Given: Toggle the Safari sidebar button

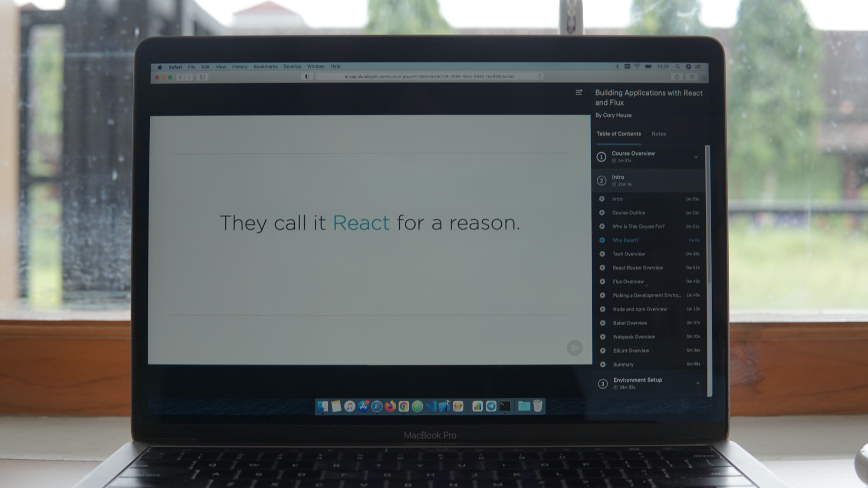Looking at the screenshot, I should click(x=202, y=77).
